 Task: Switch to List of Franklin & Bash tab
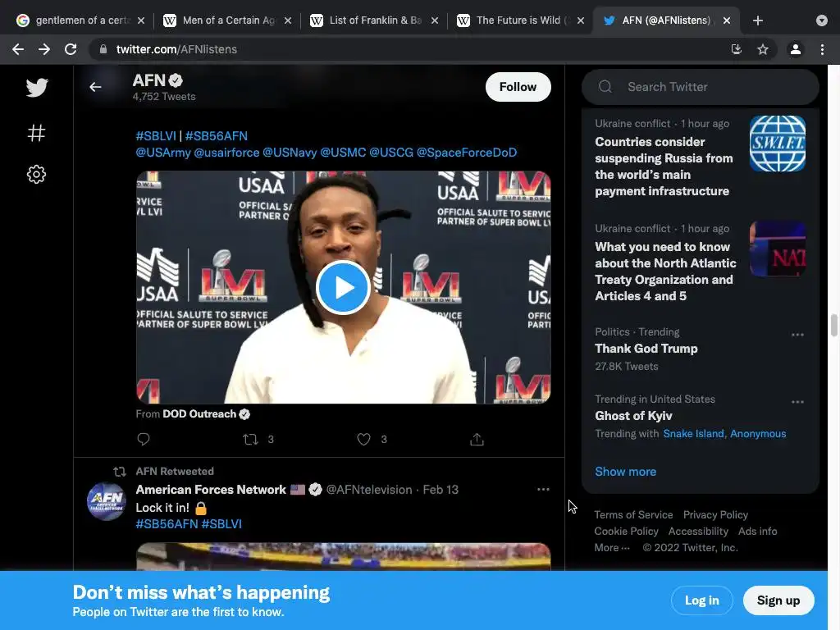(x=375, y=21)
